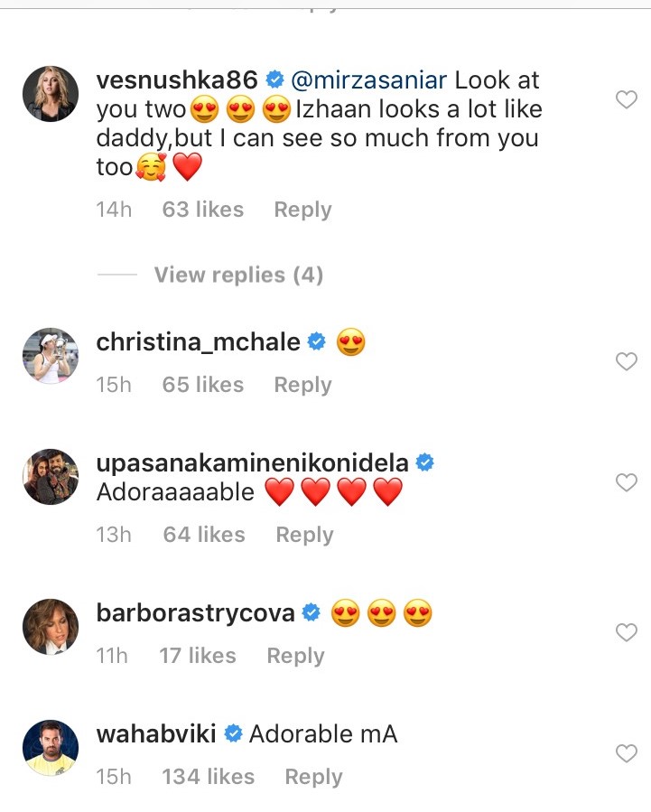This screenshot has height=812, width=651.
Task: Tap heart beside christina_mchale's comment
Action: click(x=626, y=362)
